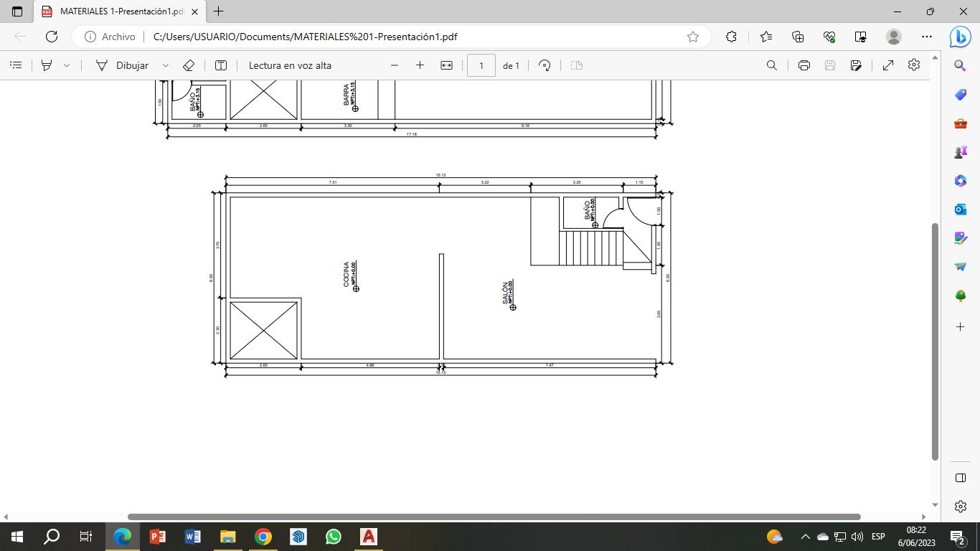Open Windows taskbar search

point(52,537)
